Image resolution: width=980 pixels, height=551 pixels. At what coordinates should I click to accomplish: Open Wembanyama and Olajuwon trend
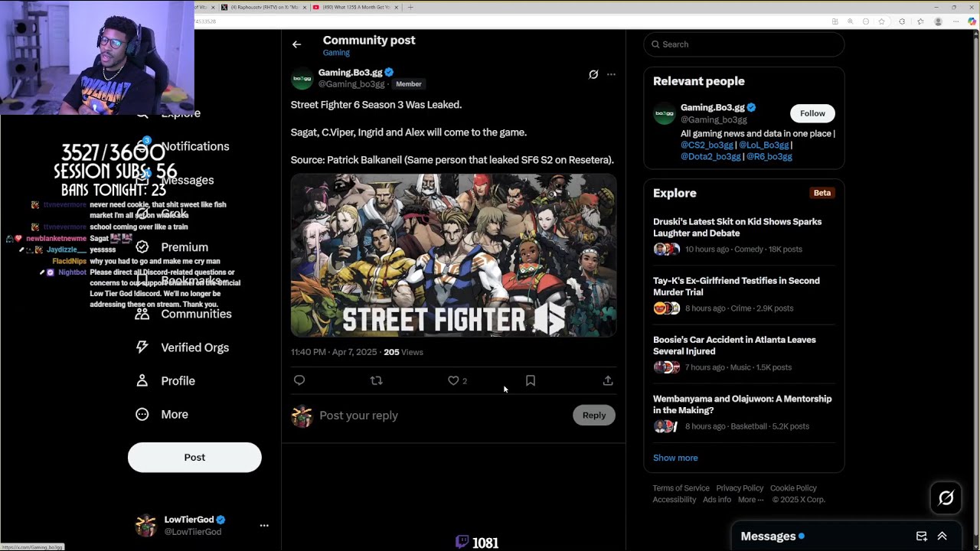click(x=744, y=412)
